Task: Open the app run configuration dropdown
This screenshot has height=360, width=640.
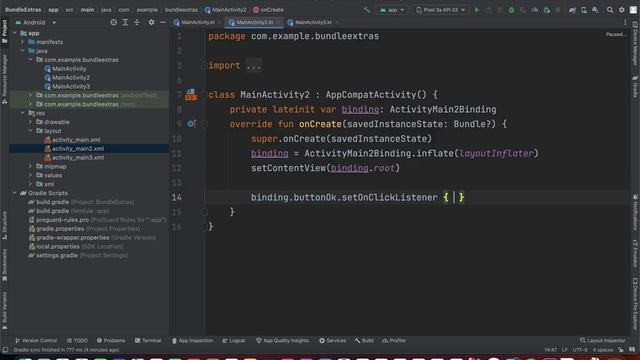Action: (392, 10)
